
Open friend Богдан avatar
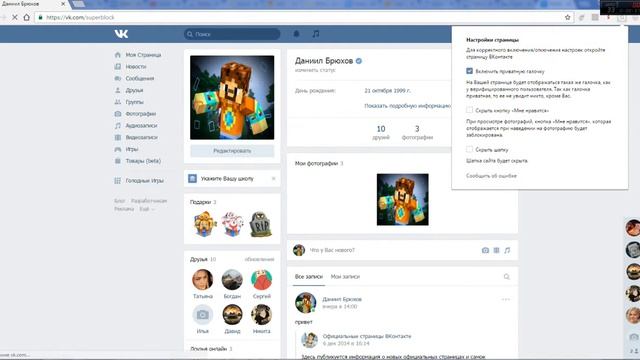pos(232,280)
